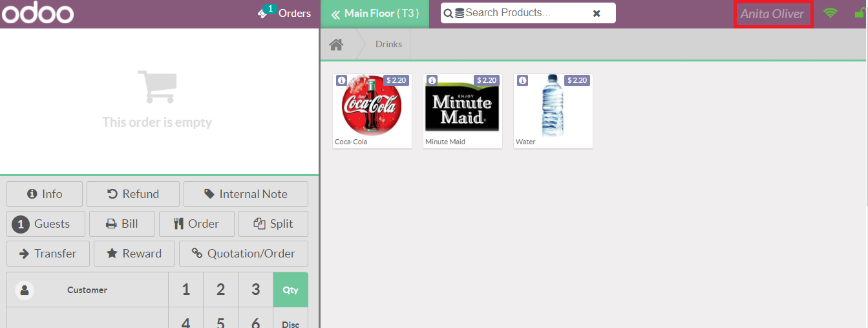The width and height of the screenshot is (868, 328).
Task: Start a Refund
Action: click(x=132, y=194)
